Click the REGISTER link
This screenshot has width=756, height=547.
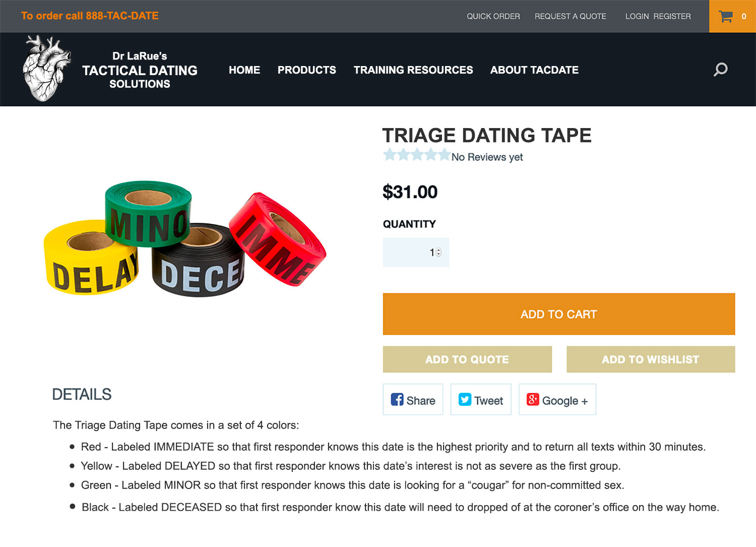pos(672,17)
